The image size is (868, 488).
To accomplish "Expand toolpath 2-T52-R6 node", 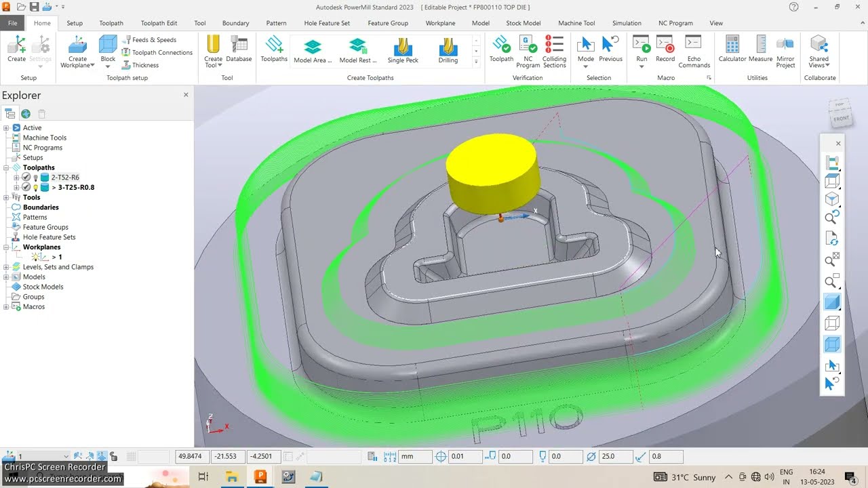I will tap(16, 178).
